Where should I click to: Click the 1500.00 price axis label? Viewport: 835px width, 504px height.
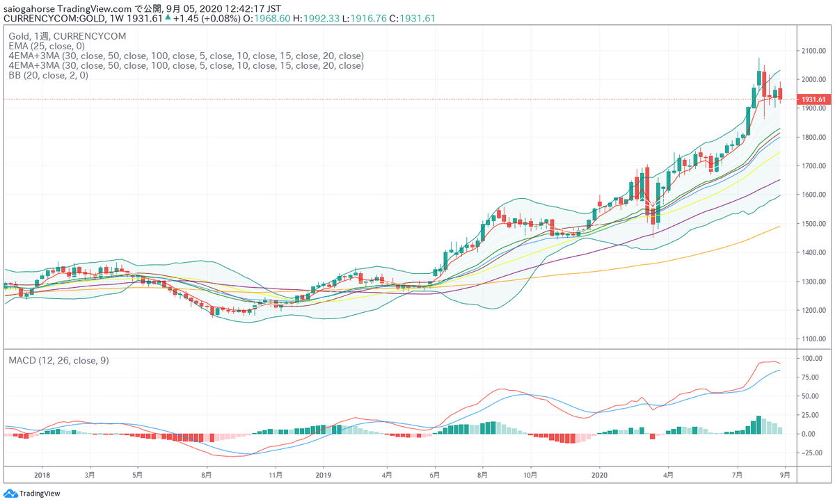(x=813, y=225)
